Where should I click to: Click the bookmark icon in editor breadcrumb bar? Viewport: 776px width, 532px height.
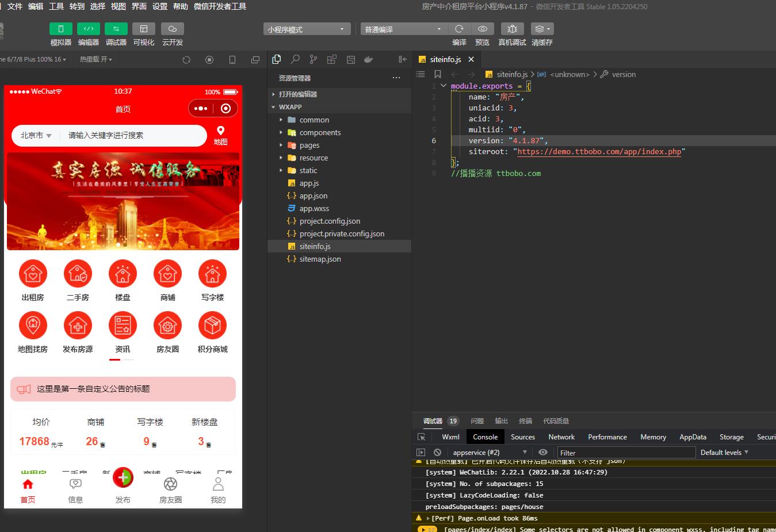click(x=438, y=74)
